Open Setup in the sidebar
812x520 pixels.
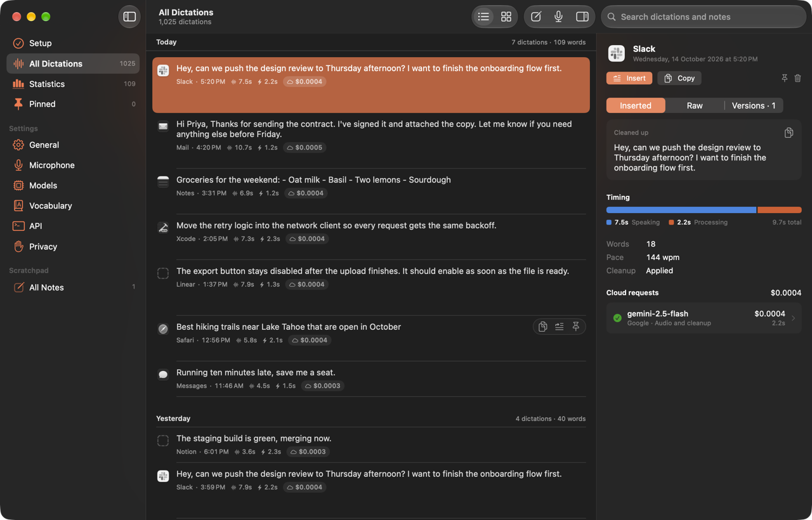(73, 43)
